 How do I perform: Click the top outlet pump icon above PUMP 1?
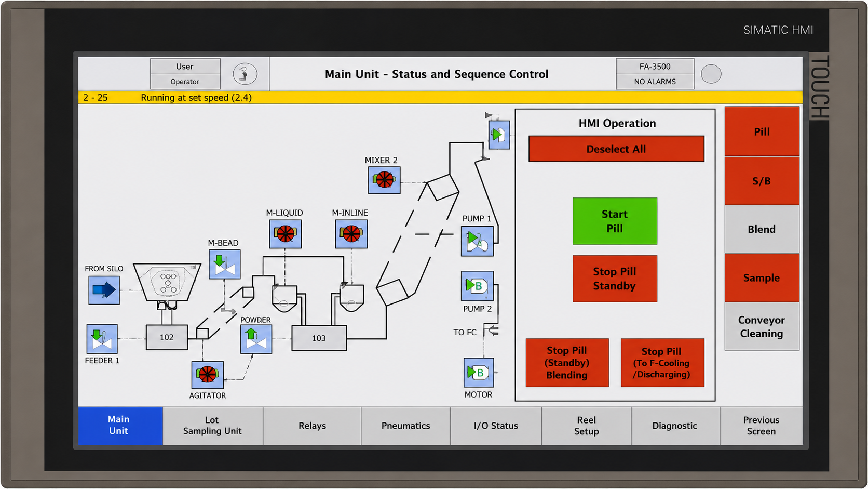coord(499,135)
